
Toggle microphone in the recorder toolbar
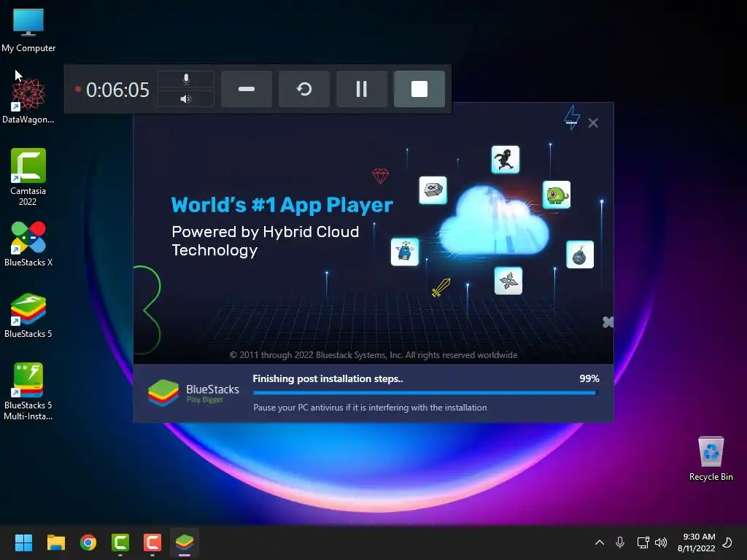186,79
